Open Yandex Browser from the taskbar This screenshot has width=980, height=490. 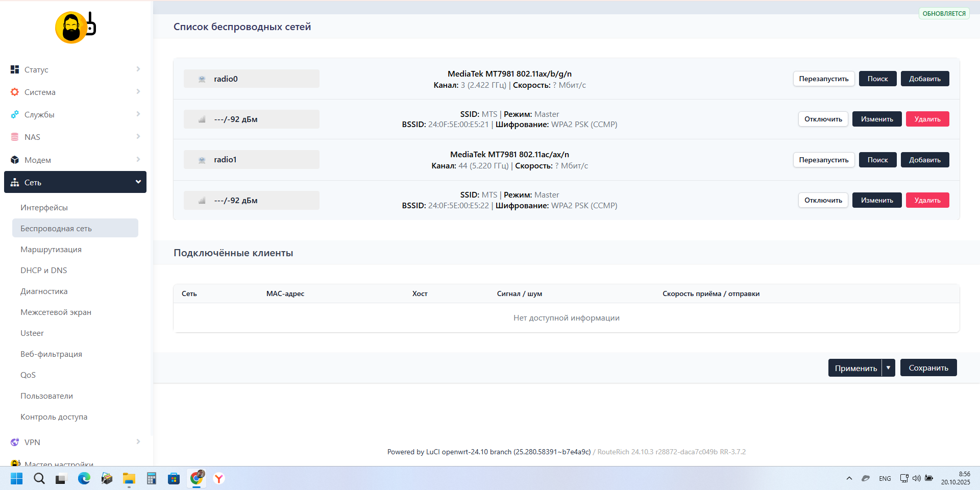click(x=219, y=478)
